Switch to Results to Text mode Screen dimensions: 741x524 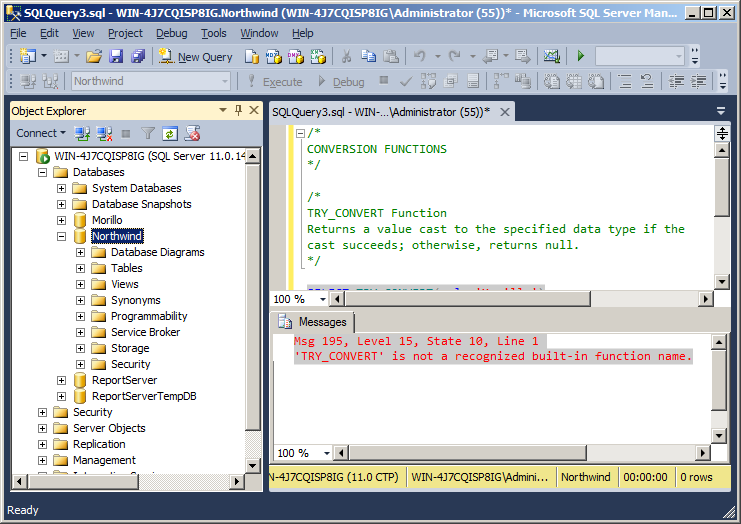[x=551, y=81]
